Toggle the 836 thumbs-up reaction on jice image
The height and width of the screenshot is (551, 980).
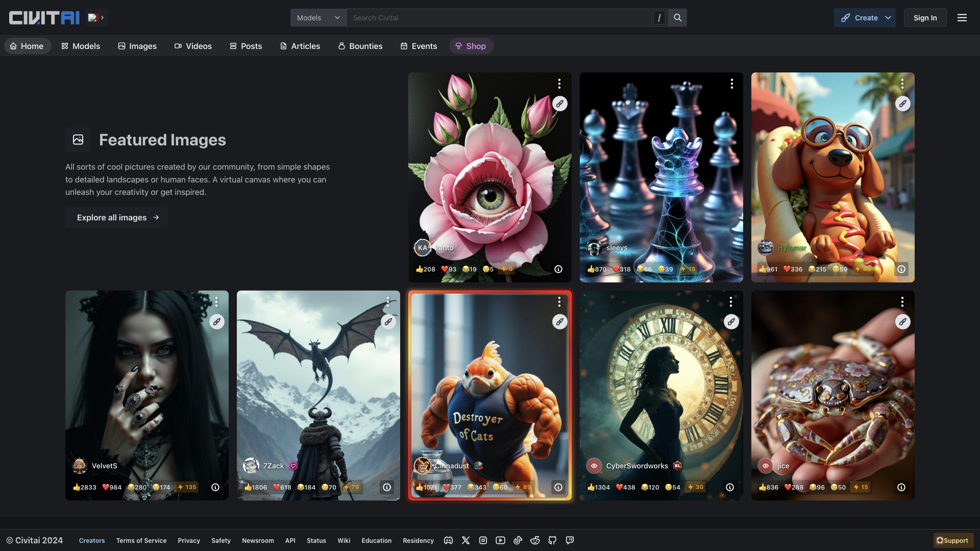pyautogui.click(x=769, y=487)
